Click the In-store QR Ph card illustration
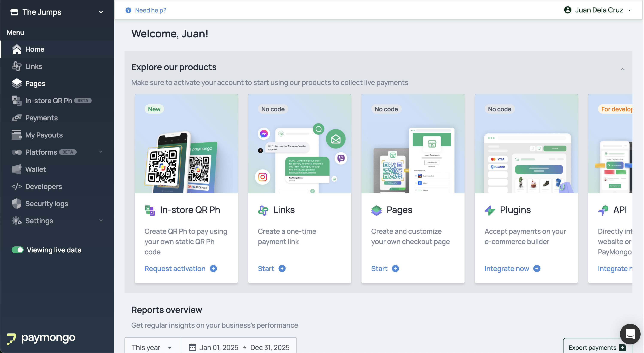Screen dimensions: 644x353 (x=186, y=144)
